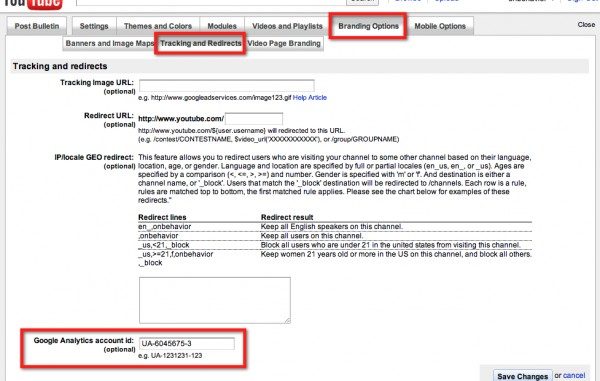Screen dimensions: 600x381
Task: Click 'en_,onbehavior' redirect line example
Action: click(x=165, y=226)
